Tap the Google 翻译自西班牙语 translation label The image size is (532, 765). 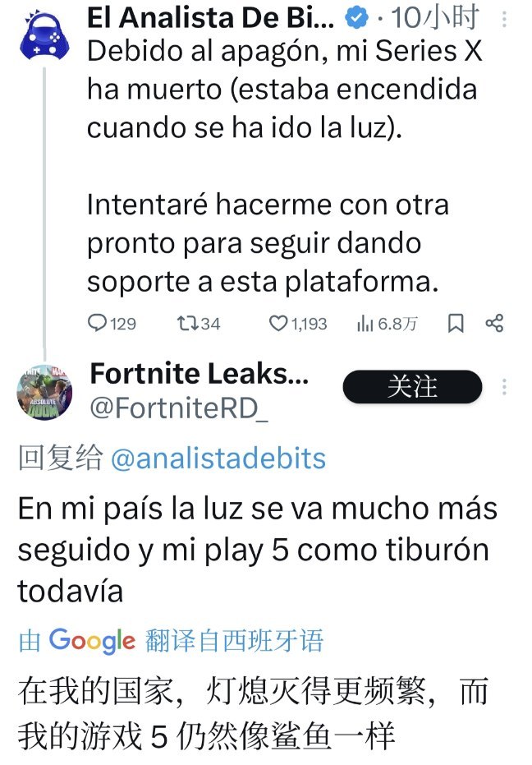[171, 640]
